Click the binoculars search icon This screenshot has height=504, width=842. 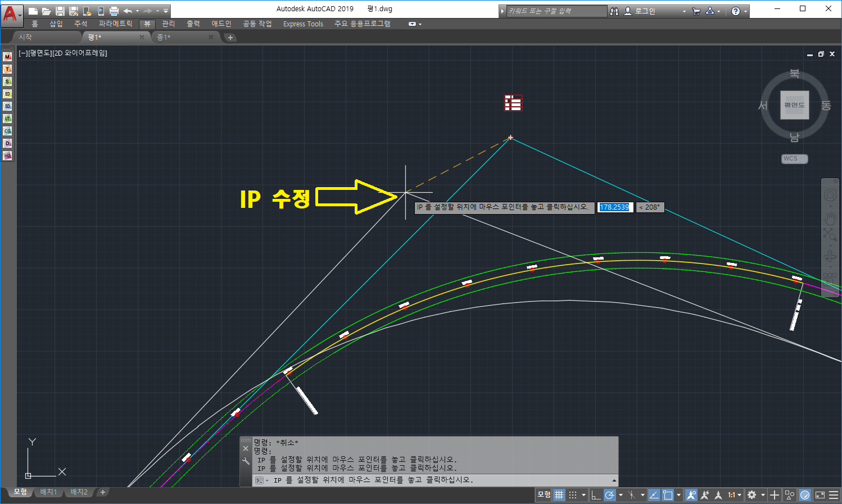pyautogui.click(x=614, y=11)
